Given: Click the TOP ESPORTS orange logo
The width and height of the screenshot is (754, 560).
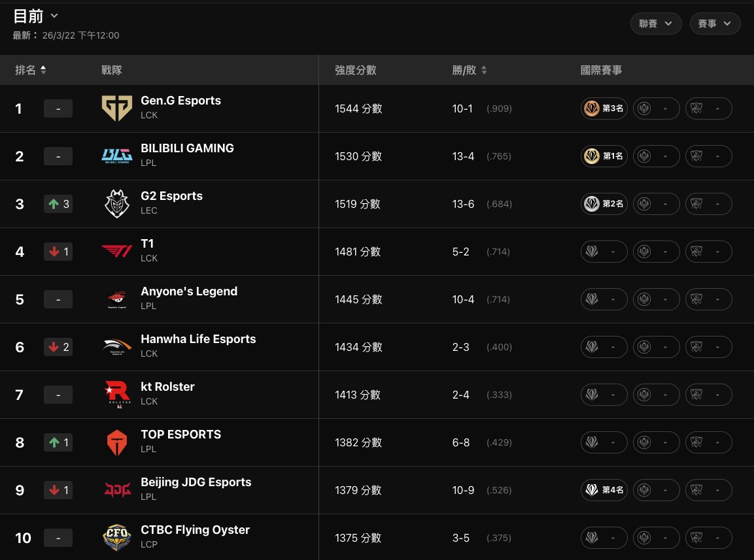Looking at the screenshot, I should (x=117, y=442).
